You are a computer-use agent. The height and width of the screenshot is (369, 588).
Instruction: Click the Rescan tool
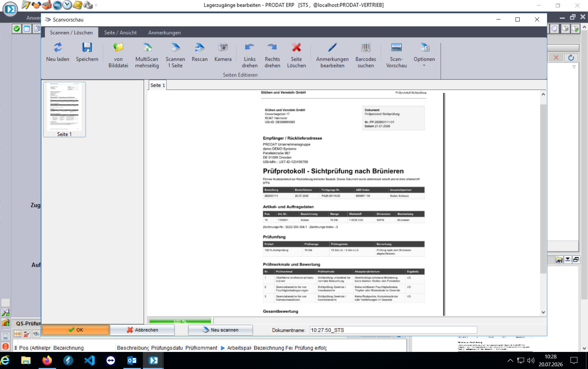click(200, 52)
